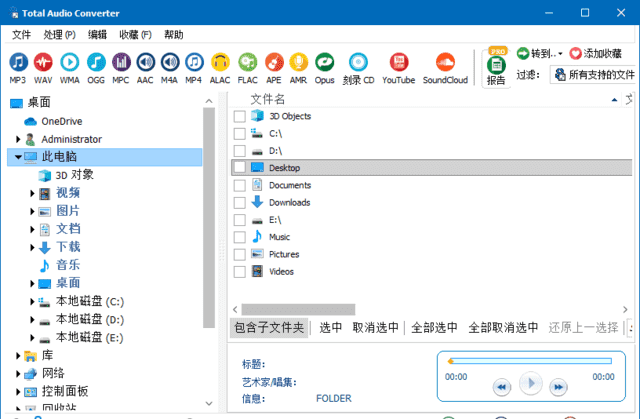The width and height of the screenshot is (640, 419).
Task: Click 全部选中 to select all
Action: [x=434, y=328]
